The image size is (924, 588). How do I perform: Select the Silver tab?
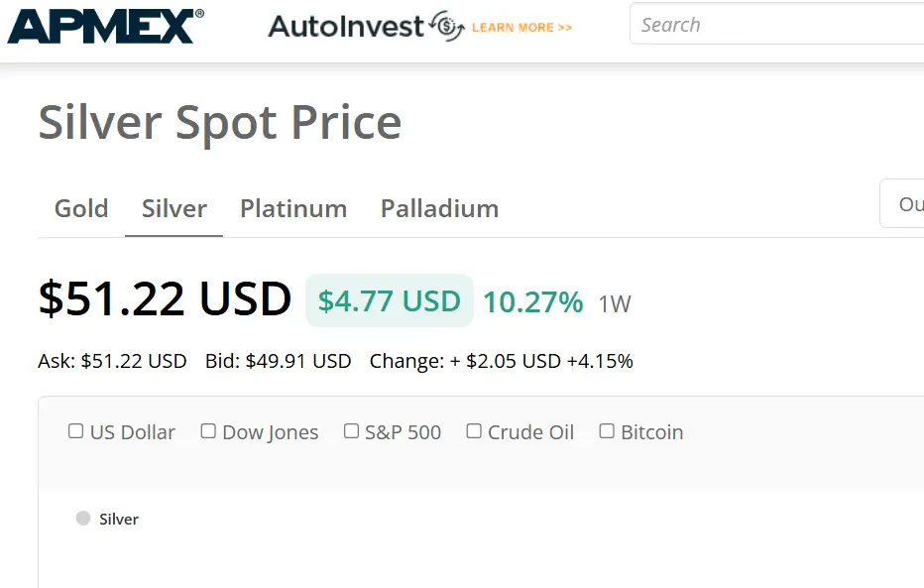pos(174,208)
